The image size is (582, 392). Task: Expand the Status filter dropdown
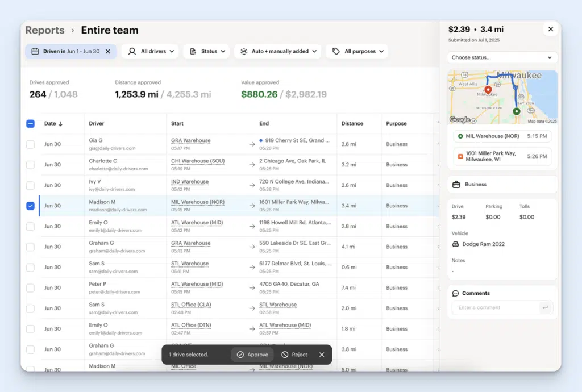coord(206,51)
